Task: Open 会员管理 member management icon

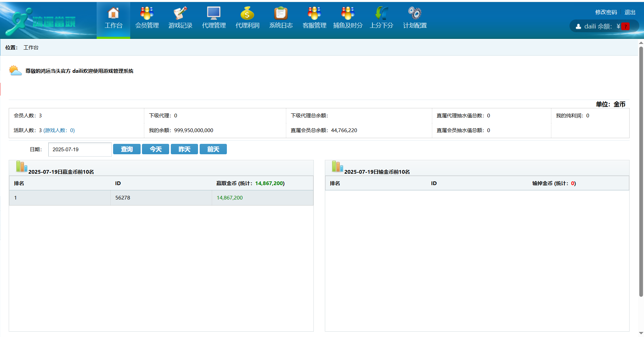Action: pyautogui.click(x=147, y=14)
